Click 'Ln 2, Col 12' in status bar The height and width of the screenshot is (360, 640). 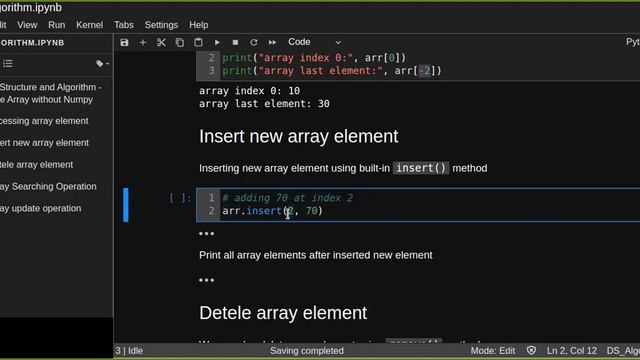[572, 351]
